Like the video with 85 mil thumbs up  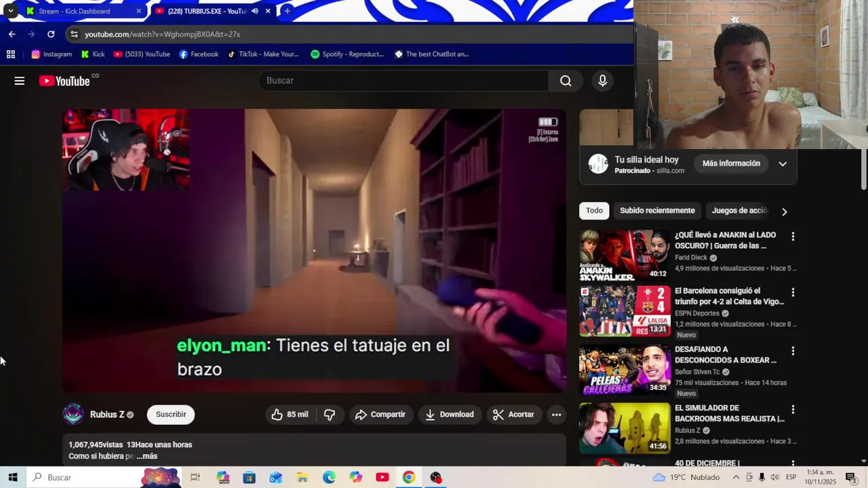tap(290, 414)
